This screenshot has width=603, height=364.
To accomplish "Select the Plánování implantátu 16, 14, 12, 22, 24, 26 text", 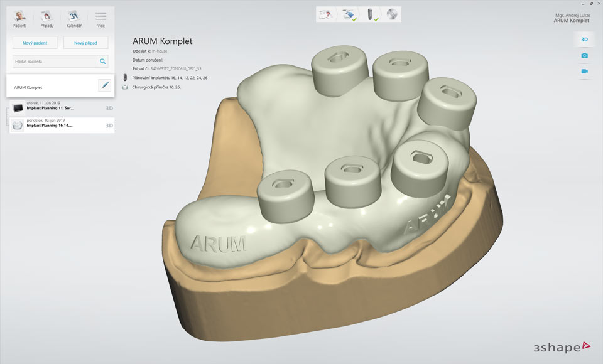I will pos(170,78).
